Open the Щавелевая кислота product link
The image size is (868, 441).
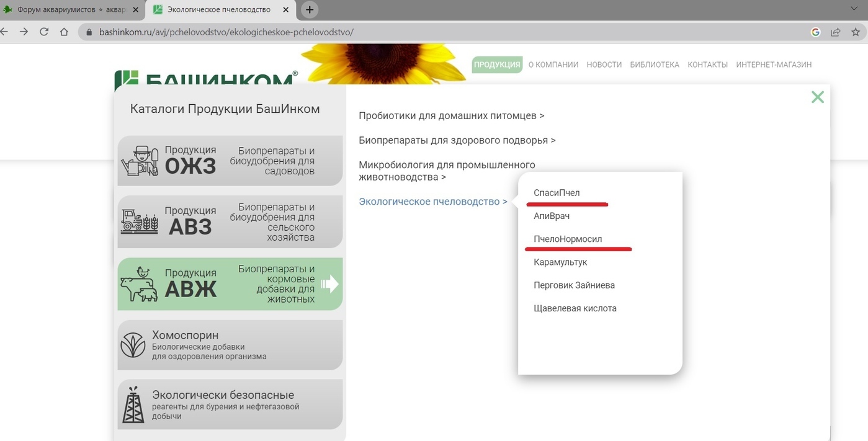pyautogui.click(x=575, y=308)
